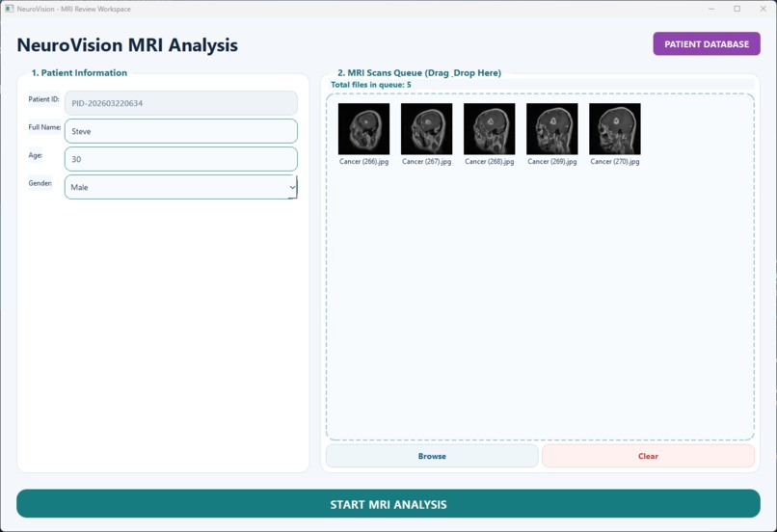Click the 'NeuroVision MRI Analysis' title text

coord(127,45)
